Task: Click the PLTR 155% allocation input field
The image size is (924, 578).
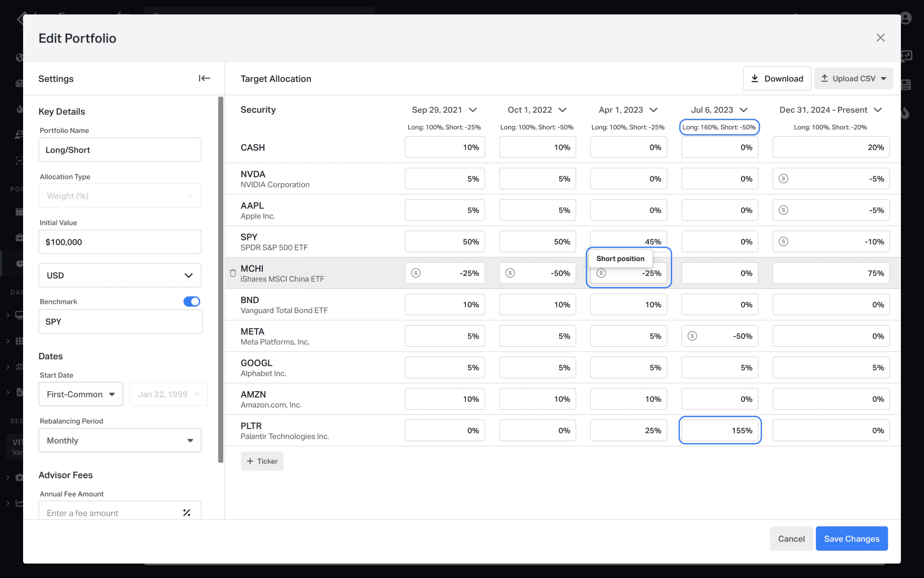Action: tap(719, 430)
